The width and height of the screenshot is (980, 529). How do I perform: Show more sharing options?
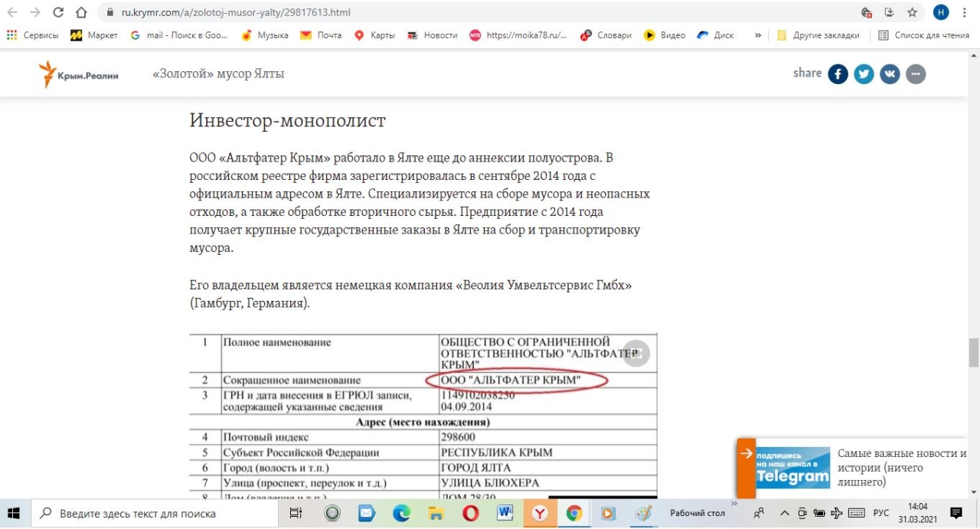(x=916, y=73)
